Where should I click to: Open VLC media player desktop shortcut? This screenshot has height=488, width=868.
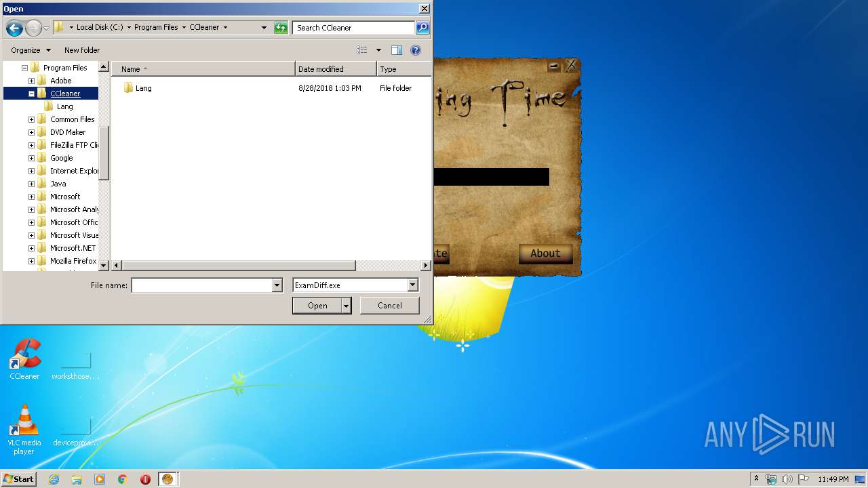click(24, 430)
